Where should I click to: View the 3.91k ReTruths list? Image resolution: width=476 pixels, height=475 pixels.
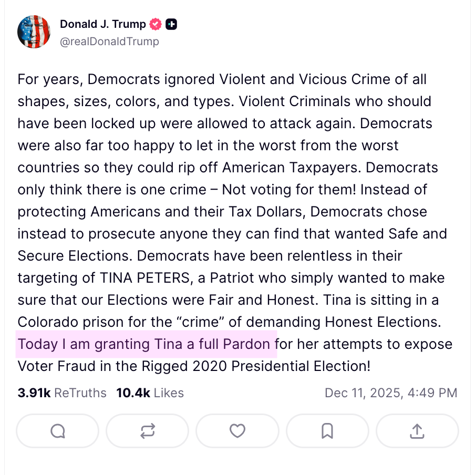tap(62, 393)
